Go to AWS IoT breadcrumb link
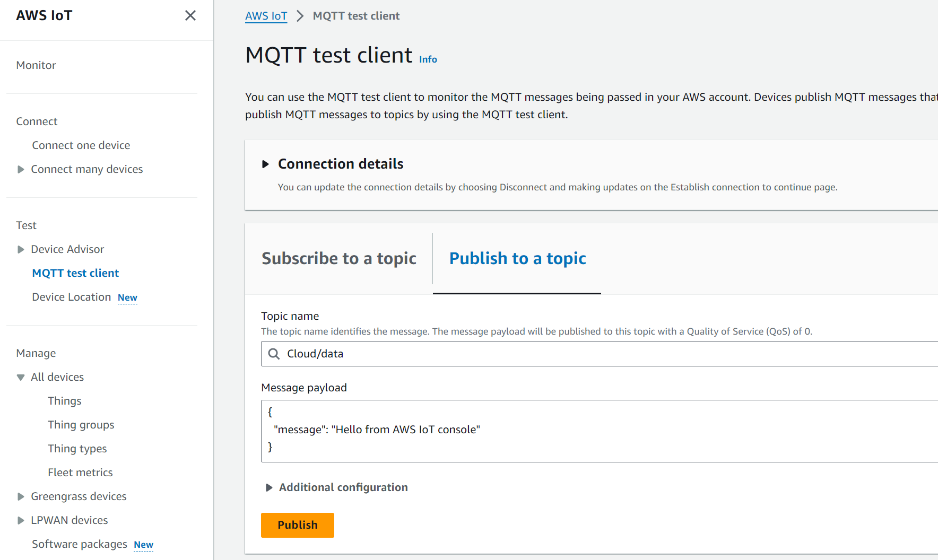This screenshot has width=938, height=560. tap(266, 16)
